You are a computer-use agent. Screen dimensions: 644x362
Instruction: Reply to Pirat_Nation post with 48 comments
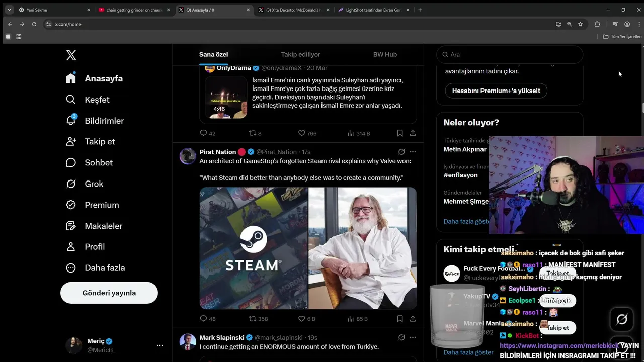click(x=208, y=319)
